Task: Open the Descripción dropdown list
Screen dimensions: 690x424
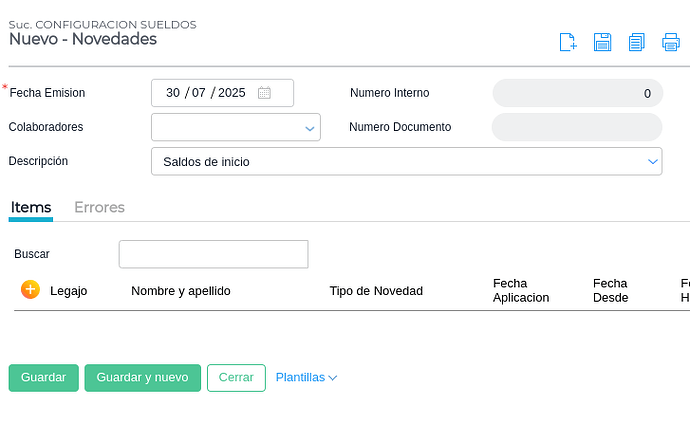Action: pyautogui.click(x=652, y=161)
